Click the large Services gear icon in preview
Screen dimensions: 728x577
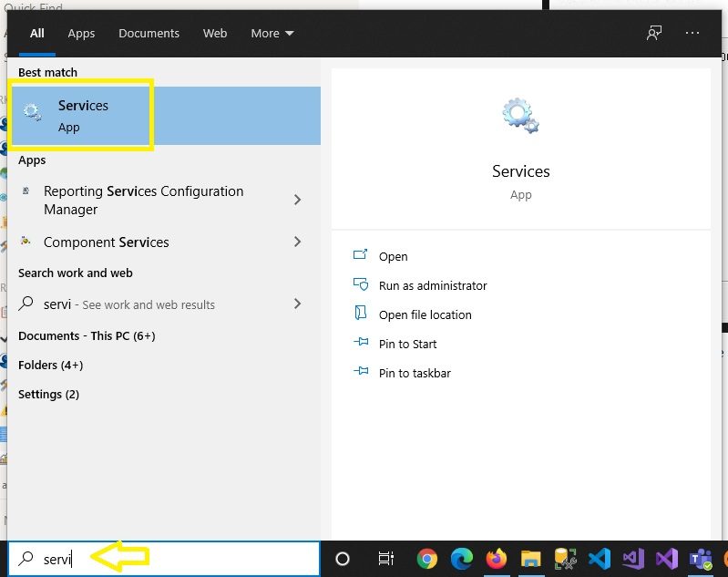pyautogui.click(x=520, y=116)
